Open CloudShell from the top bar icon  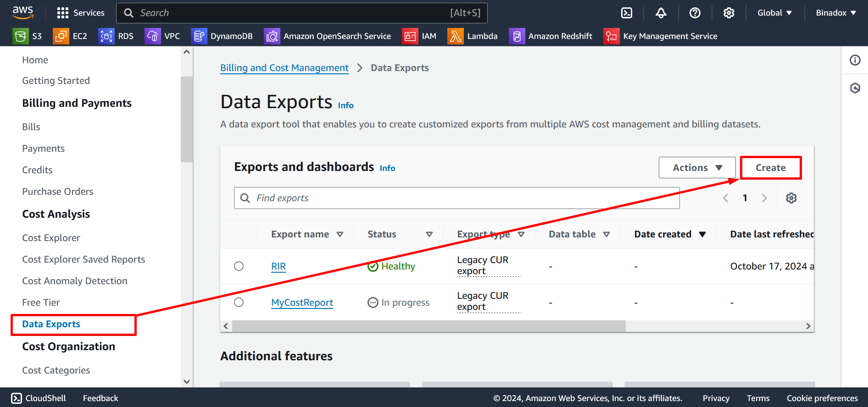pos(627,13)
